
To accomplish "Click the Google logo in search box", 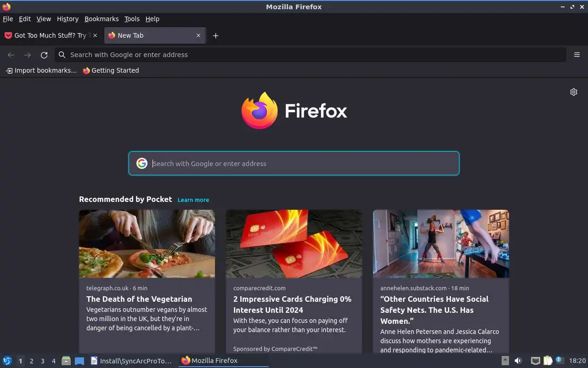I will pyautogui.click(x=141, y=163).
